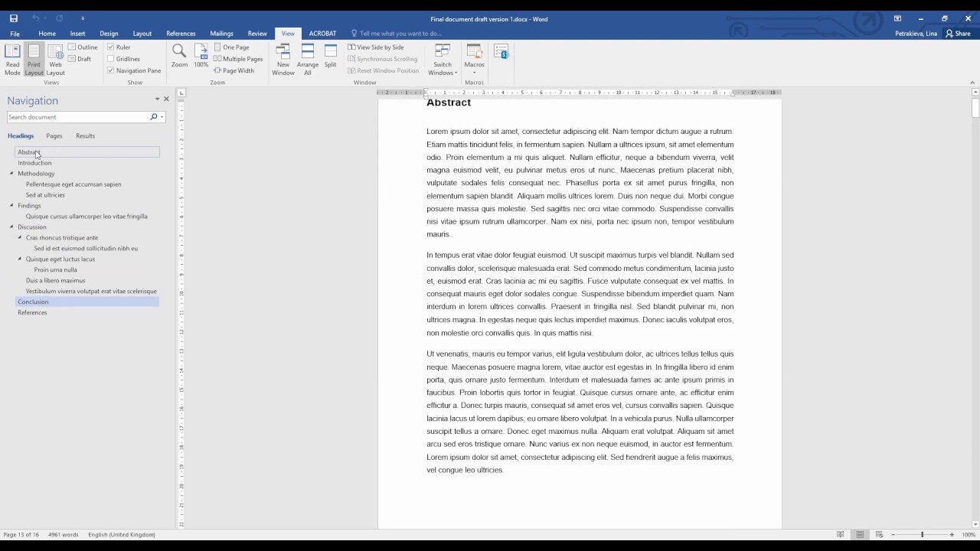Click the search magnifier in Navigation pane
The width and height of the screenshot is (980, 551).
[153, 117]
